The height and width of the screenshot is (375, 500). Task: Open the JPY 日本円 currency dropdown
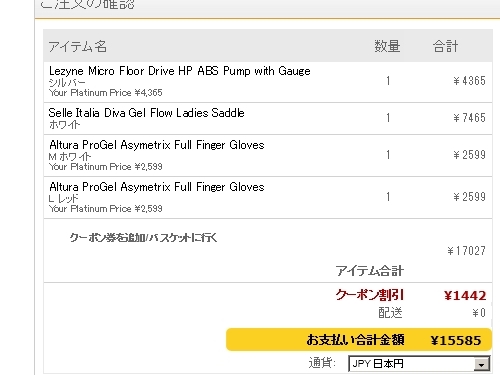tap(419, 363)
